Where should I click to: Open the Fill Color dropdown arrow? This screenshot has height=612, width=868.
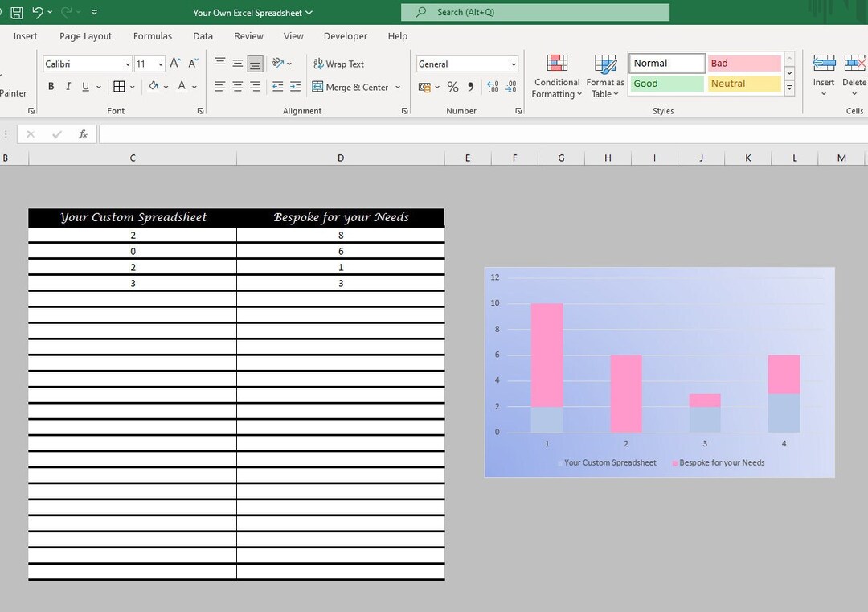coord(167,86)
